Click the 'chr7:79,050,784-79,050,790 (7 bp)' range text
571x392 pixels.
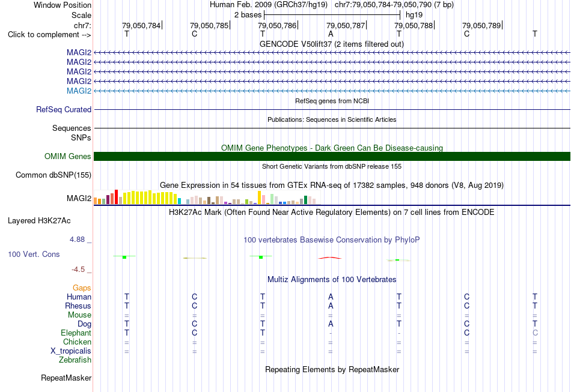(x=394, y=5)
